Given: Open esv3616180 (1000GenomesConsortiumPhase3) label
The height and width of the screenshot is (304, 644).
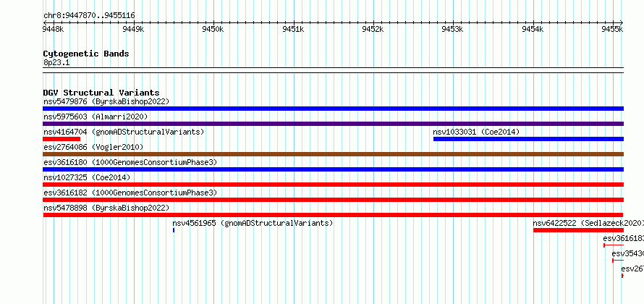Looking at the screenshot, I should coord(130,162).
